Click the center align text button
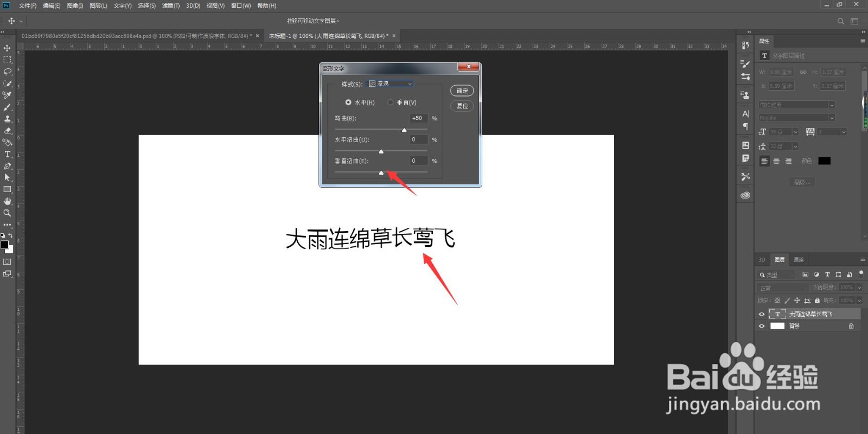Image resolution: width=868 pixels, height=434 pixels. click(x=776, y=161)
